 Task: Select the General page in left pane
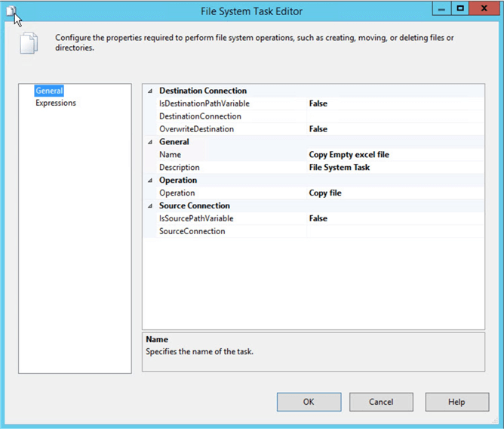pos(49,91)
